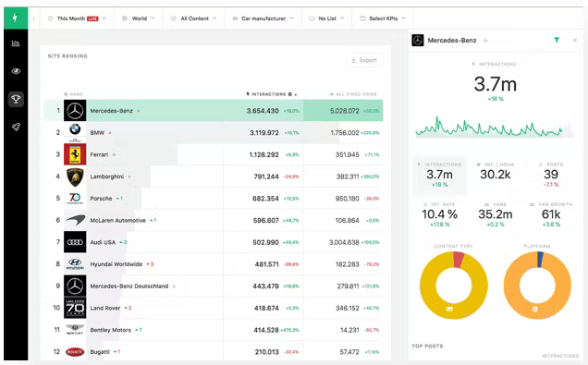Open the All Content dropdown
Viewport: 588px width, 365px height.
193,18
